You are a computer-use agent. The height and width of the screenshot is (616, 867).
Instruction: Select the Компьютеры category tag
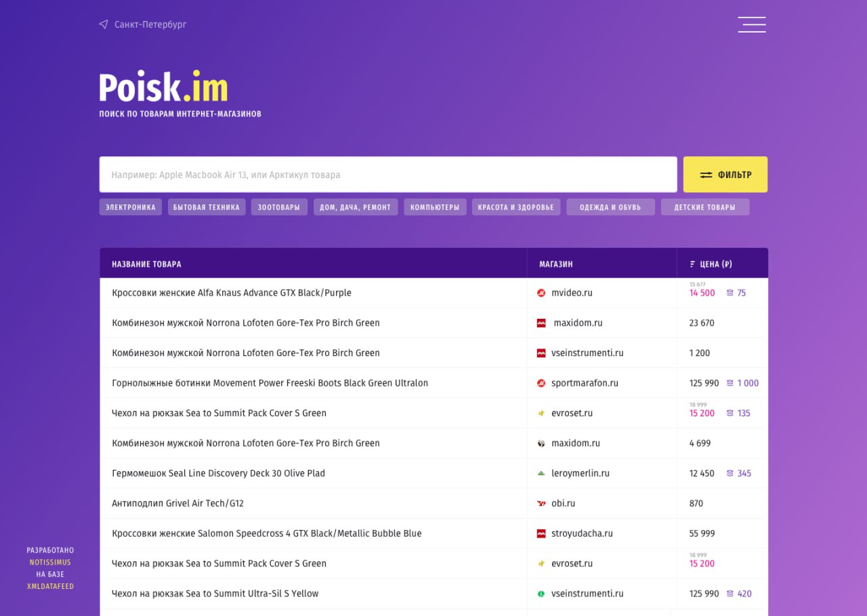[435, 207]
